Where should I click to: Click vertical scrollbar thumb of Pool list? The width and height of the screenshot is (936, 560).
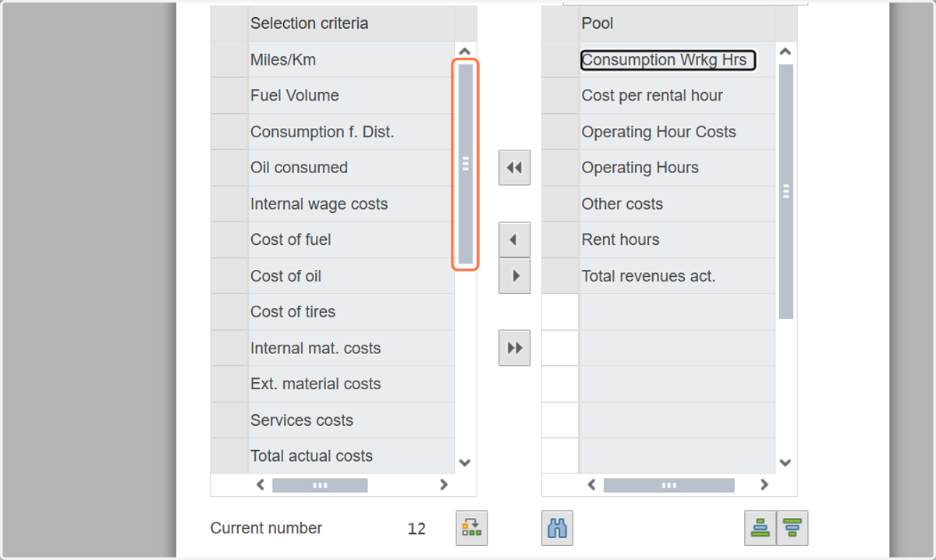tap(786, 191)
